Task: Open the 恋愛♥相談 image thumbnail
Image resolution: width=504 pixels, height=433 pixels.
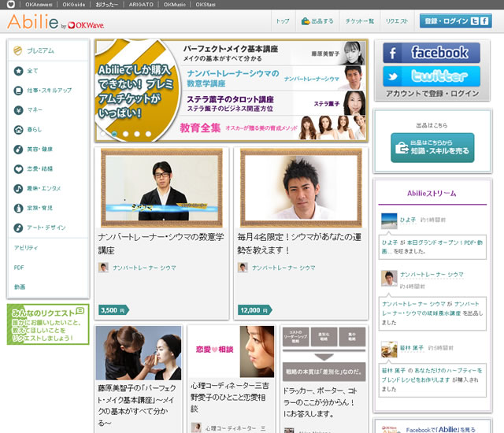Action: coord(231,351)
